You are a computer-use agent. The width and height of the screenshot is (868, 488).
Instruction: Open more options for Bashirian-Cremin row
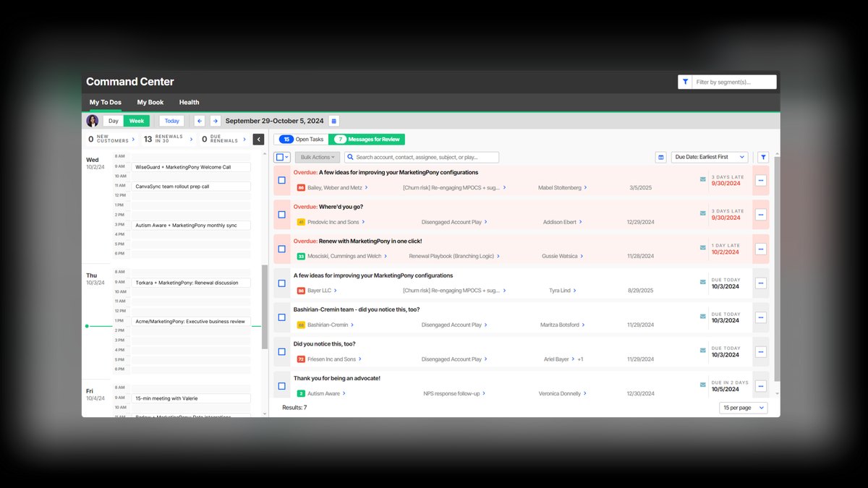point(761,317)
